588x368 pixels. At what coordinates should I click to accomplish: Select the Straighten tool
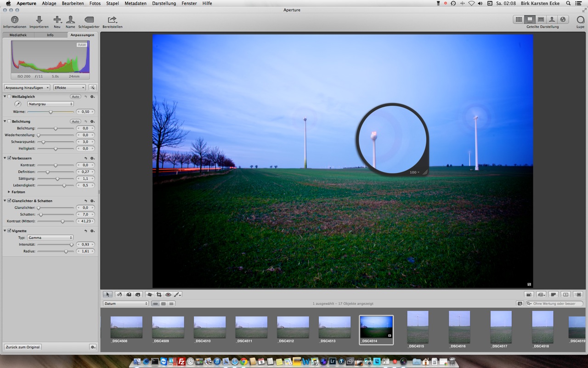click(150, 294)
